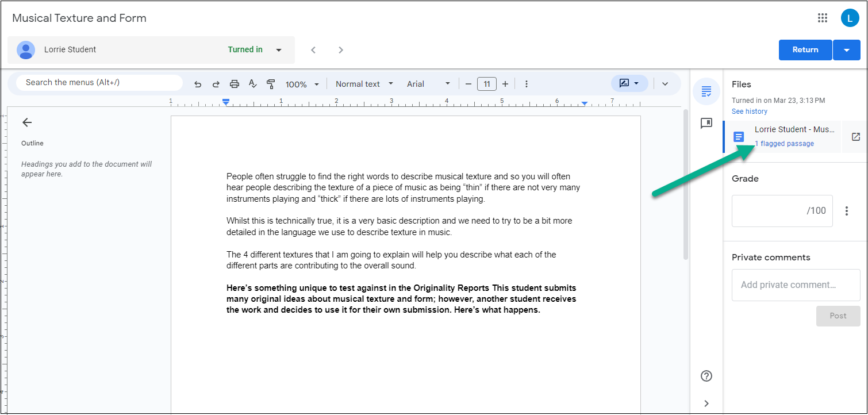Click the Redo icon in the toolbar

coord(216,83)
